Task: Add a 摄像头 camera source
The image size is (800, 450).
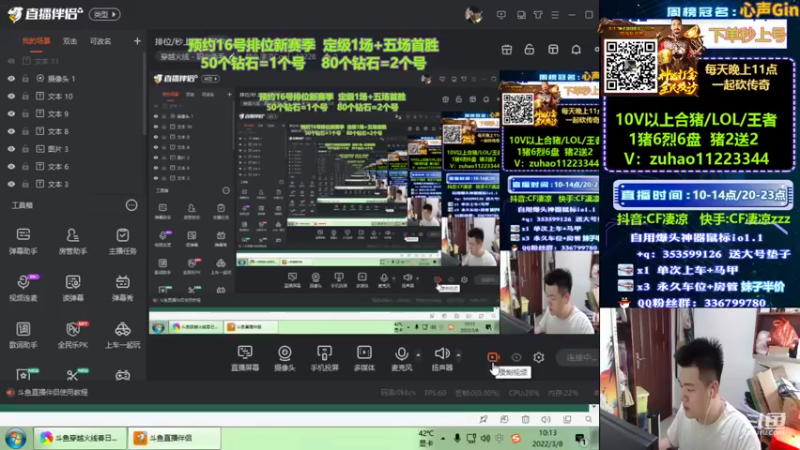Action: [x=285, y=358]
